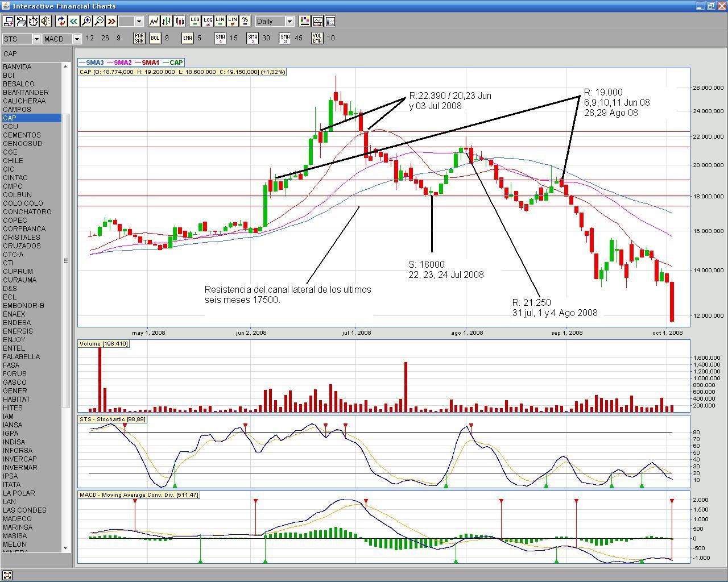Select IPSA in the stock list
Image resolution: width=728 pixels, height=582 pixels.
(x=31, y=476)
